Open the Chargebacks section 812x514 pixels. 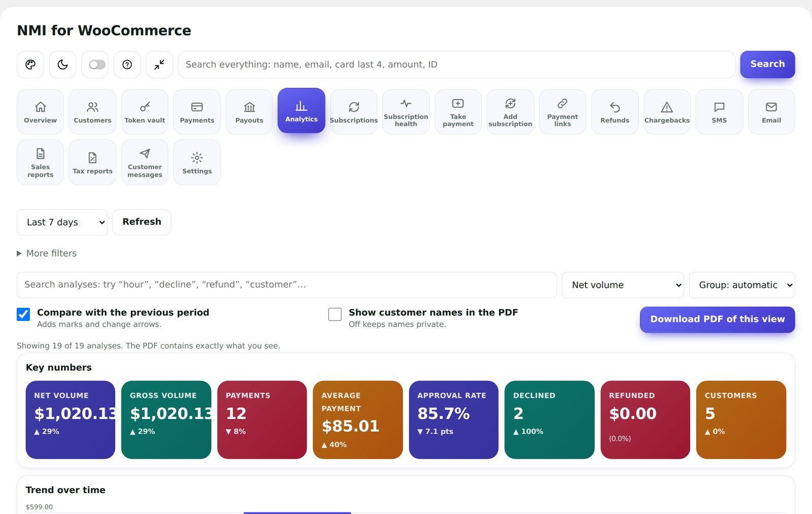point(667,112)
